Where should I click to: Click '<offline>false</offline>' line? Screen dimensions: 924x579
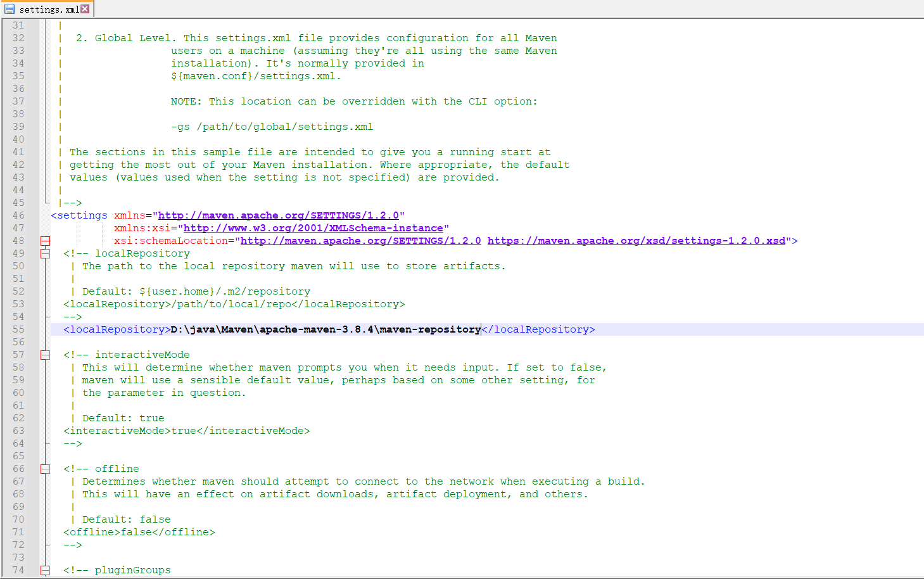[x=139, y=532]
